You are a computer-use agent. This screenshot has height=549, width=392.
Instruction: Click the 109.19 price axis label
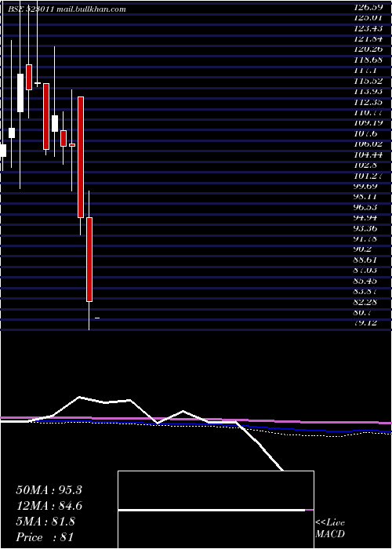(x=369, y=122)
